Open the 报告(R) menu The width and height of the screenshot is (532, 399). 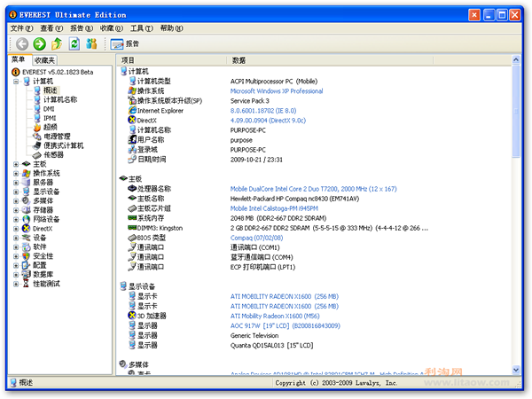[x=82, y=28]
